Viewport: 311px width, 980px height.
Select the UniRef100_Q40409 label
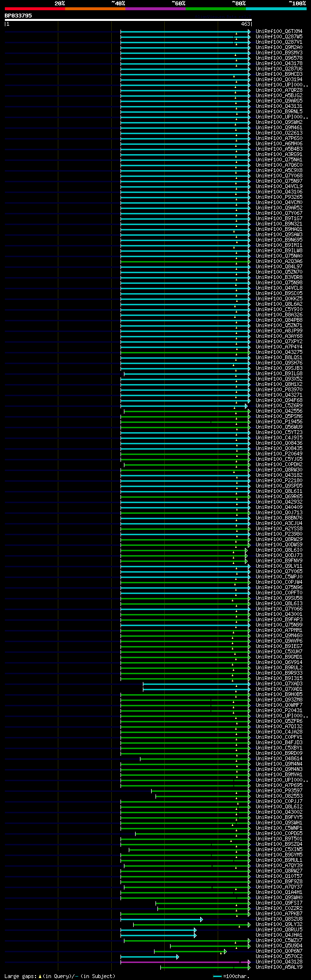[279, 507]
